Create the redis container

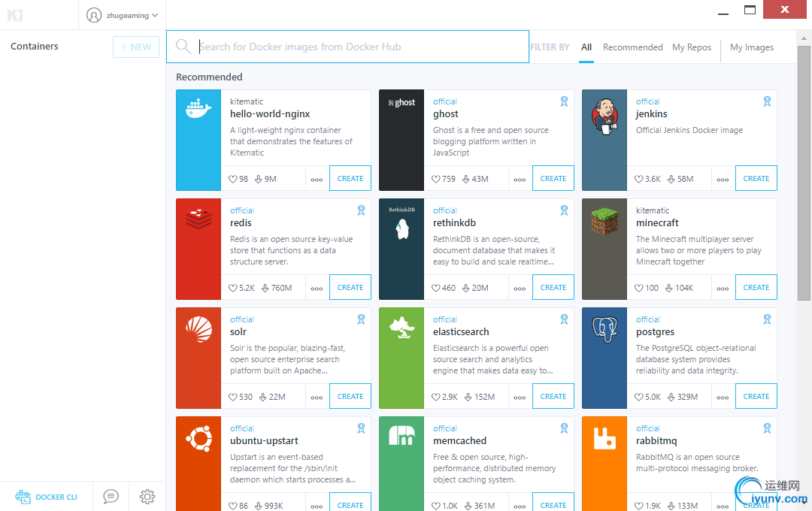(x=350, y=287)
